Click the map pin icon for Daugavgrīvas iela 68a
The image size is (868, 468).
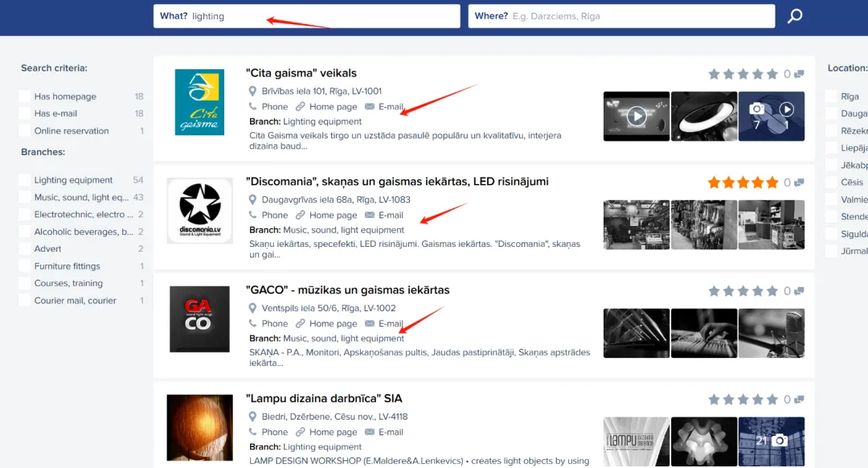(252, 199)
